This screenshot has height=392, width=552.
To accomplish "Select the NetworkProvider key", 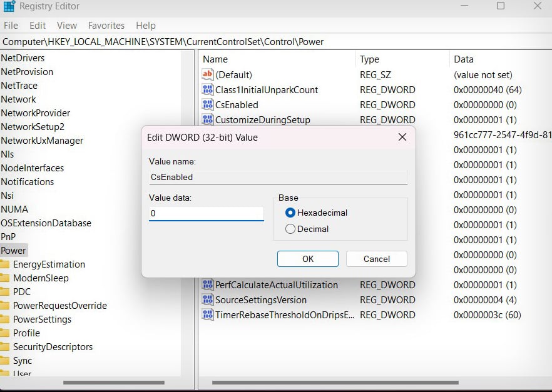I will (36, 113).
